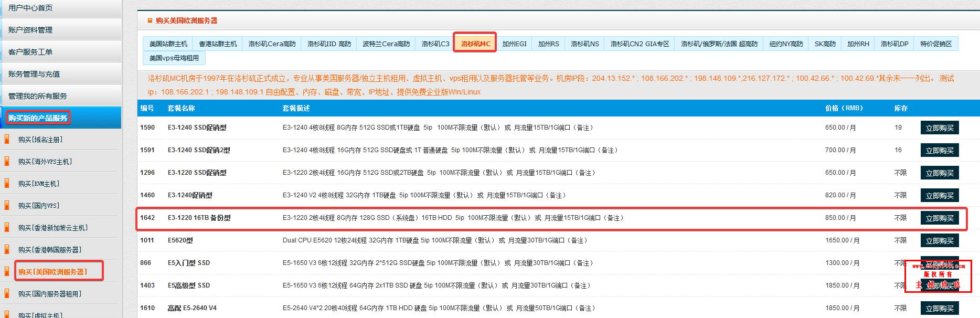
Task: Open the 洛杉矶IID 高防 tab
Action: (329, 44)
